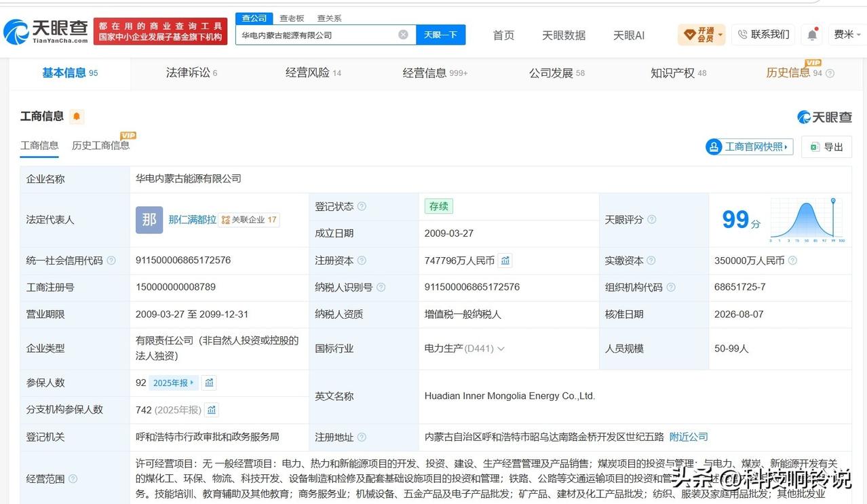The height and width of the screenshot is (504, 867).
Task: Click the 导出 export button
Action: click(826, 147)
